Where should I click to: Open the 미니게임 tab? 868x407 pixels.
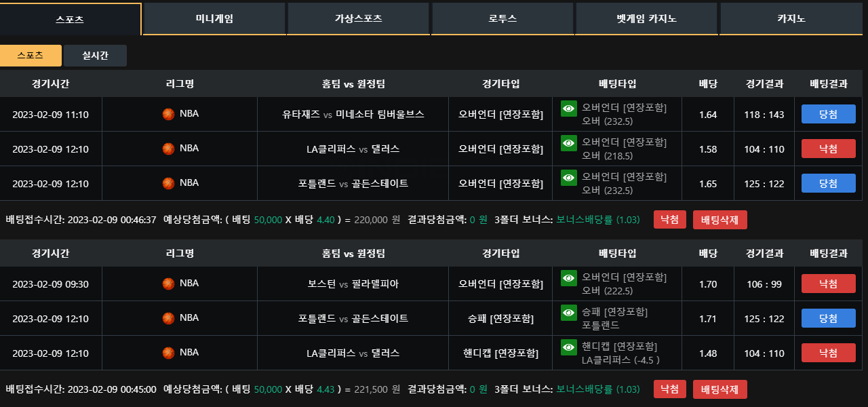[x=214, y=19]
